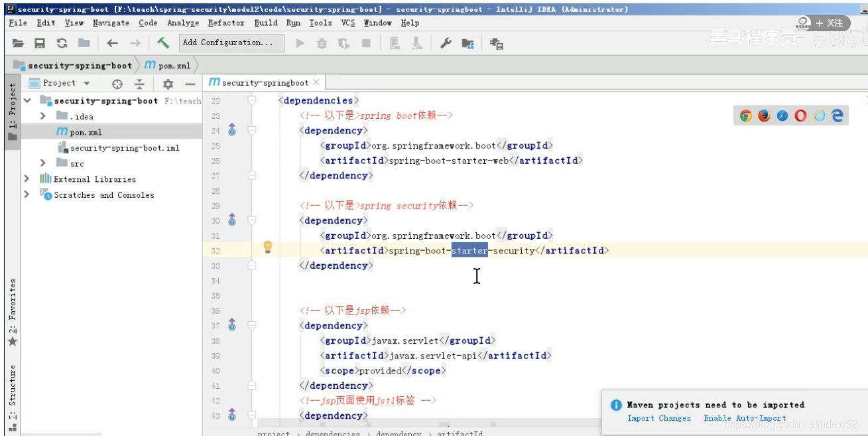Expand Scratches and Consoles node
The width and height of the screenshot is (868, 436).
point(27,194)
